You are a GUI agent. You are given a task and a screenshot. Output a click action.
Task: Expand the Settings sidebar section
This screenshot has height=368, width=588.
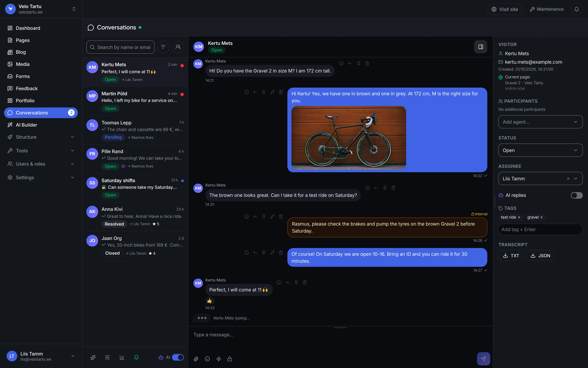[x=41, y=177]
